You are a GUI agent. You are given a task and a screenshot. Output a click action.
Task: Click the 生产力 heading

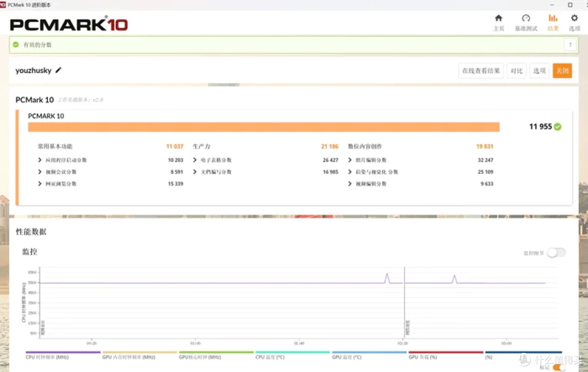(x=201, y=147)
